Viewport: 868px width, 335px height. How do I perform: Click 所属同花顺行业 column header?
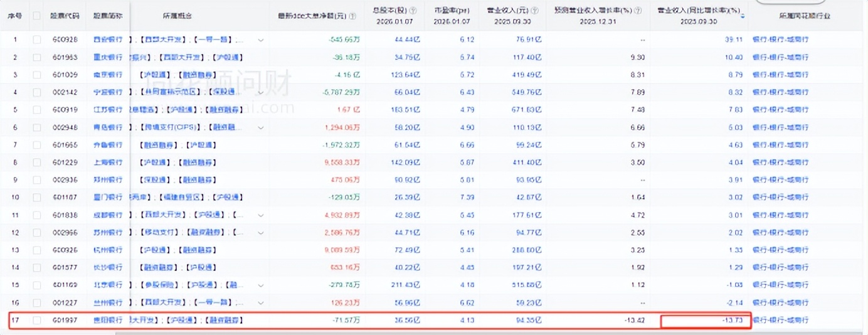coord(806,16)
